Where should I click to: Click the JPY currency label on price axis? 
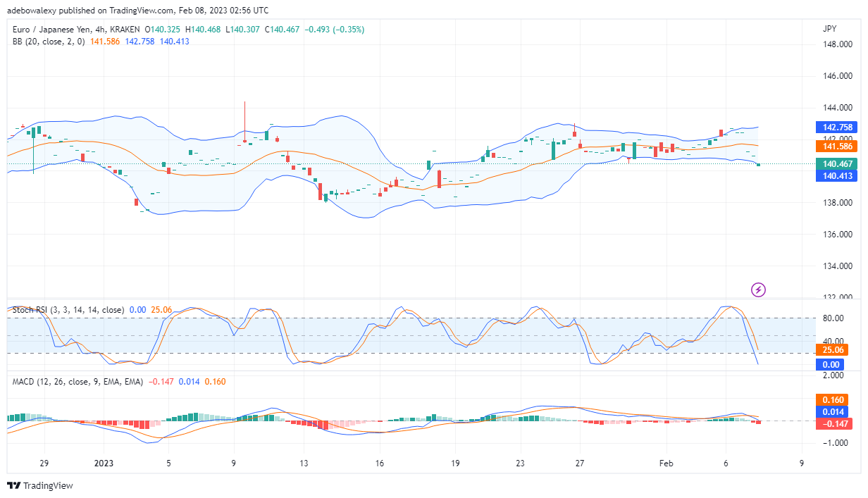pos(829,29)
